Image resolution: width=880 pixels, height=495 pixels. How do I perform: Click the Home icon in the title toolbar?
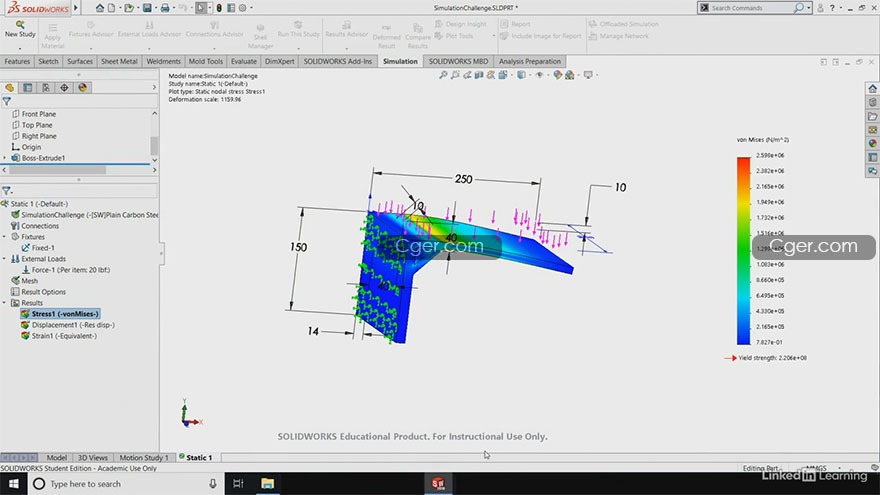click(99, 8)
